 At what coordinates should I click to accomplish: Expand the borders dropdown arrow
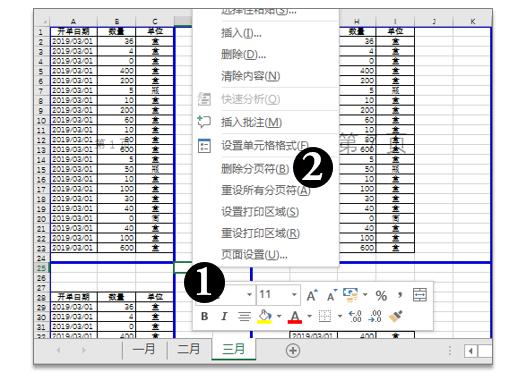pos(340,316)
